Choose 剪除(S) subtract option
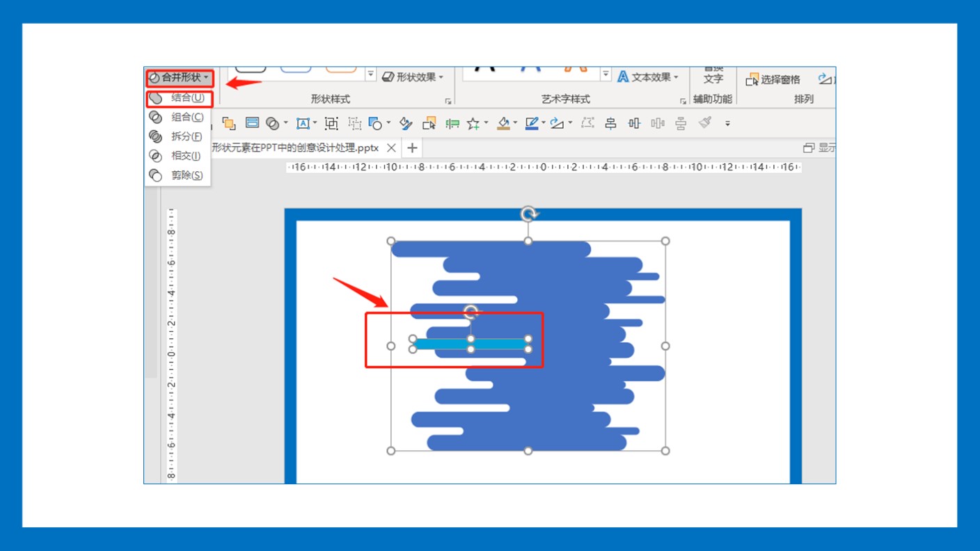This screenshot has width=980, height=551. [x=177, y=175]
